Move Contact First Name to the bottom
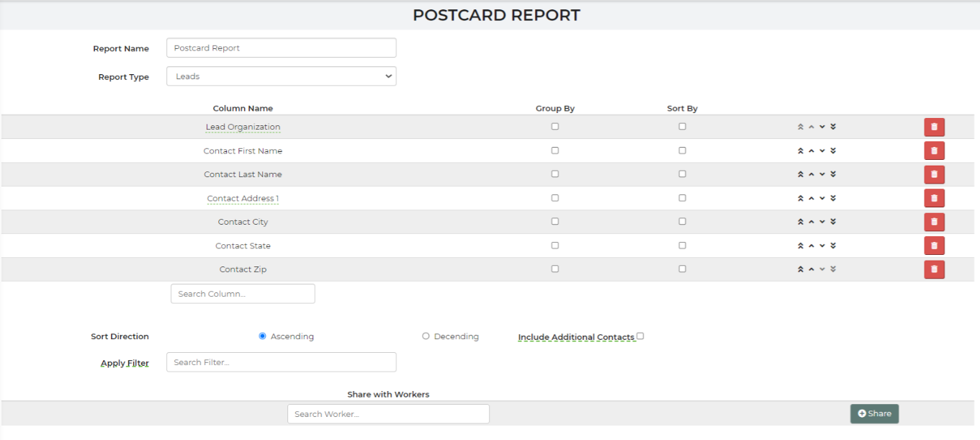 [x=833, y=151]
